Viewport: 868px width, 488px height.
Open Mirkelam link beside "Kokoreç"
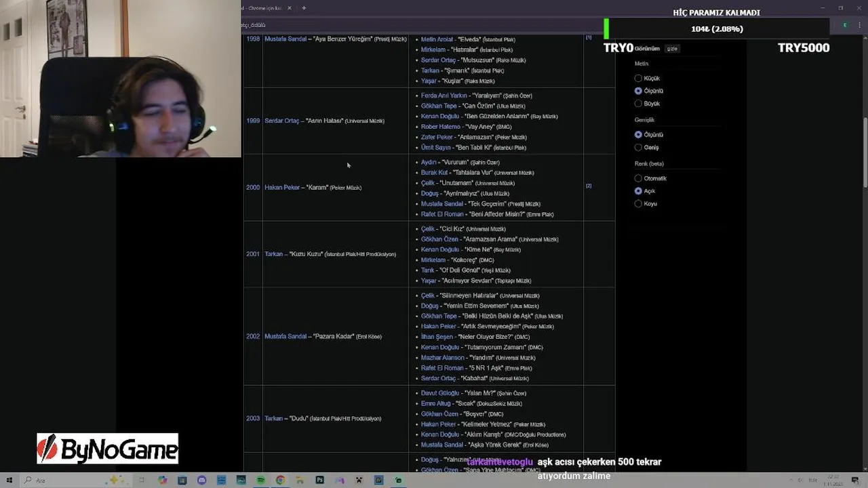[x=433, y=260]
